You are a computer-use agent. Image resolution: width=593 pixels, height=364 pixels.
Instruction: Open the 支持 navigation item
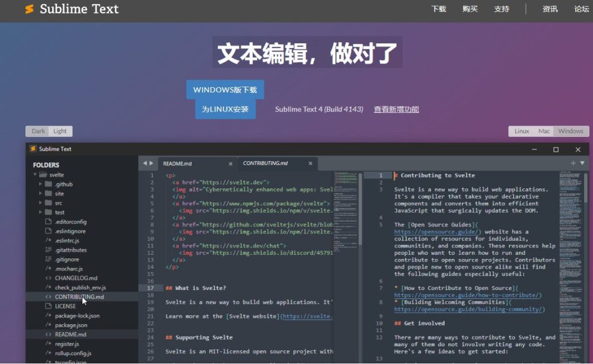pyautogui.click(x=502, y=9)
